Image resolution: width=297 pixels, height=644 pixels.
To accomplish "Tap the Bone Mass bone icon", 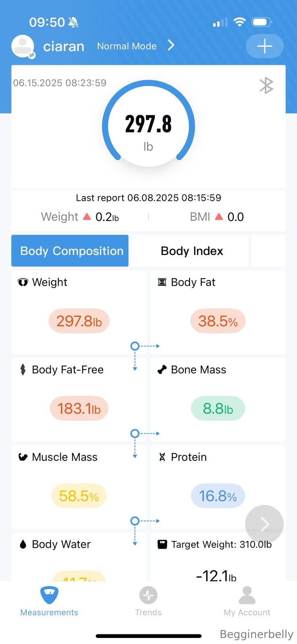I will [x=162, y=369].
